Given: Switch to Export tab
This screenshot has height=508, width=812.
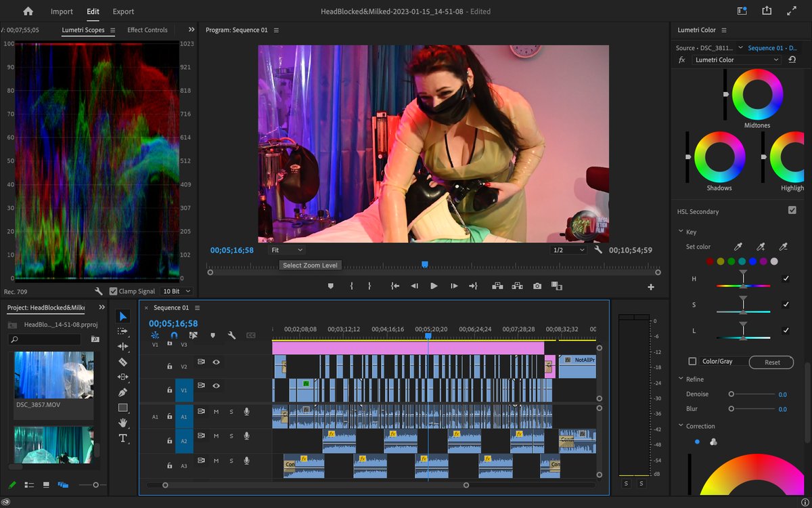Looking at the screenshot, I should [x=123, y=12].
